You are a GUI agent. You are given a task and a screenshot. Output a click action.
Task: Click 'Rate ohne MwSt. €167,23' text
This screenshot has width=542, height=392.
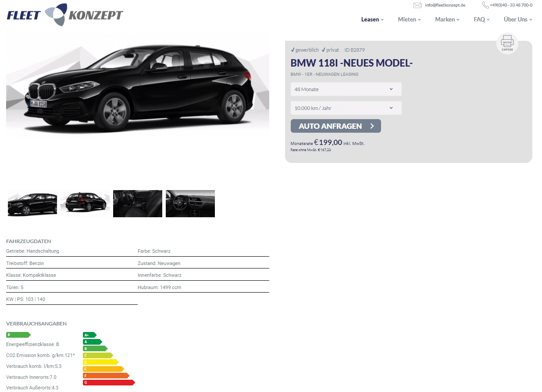pos(310,150)
